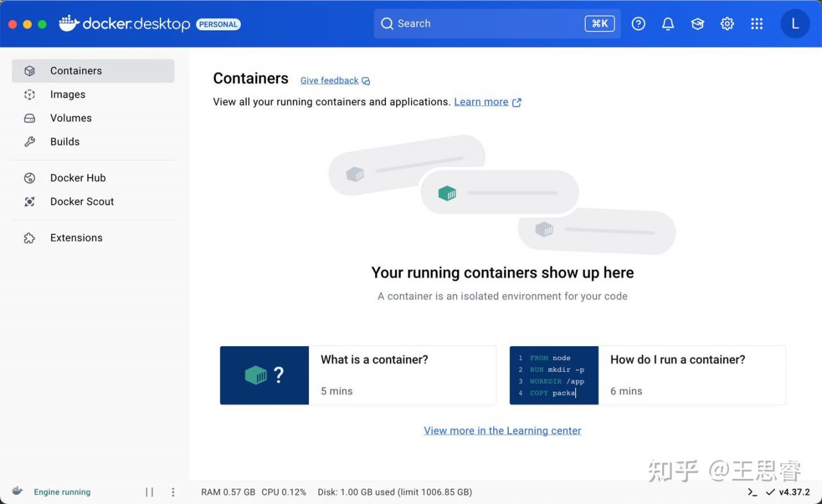822x504 pixels.
Task: Click the Disk usage status text
Action: click(x=395, y=492)
